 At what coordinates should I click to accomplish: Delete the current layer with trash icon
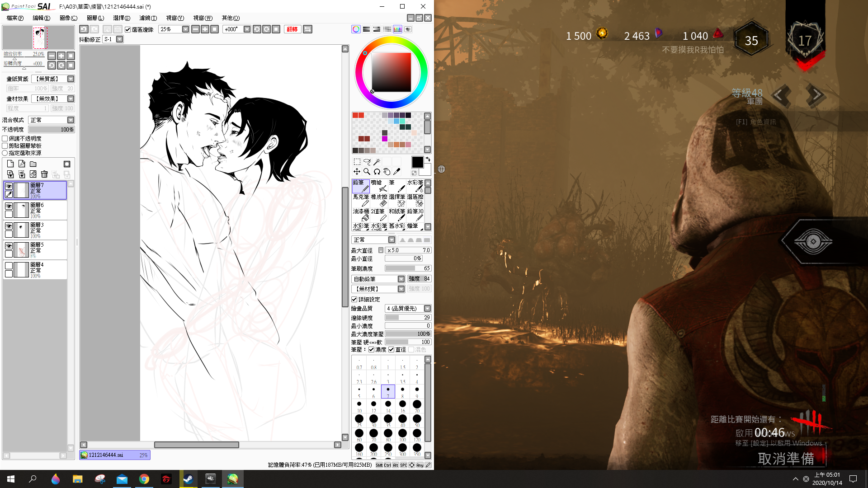[x=44, y=174]
